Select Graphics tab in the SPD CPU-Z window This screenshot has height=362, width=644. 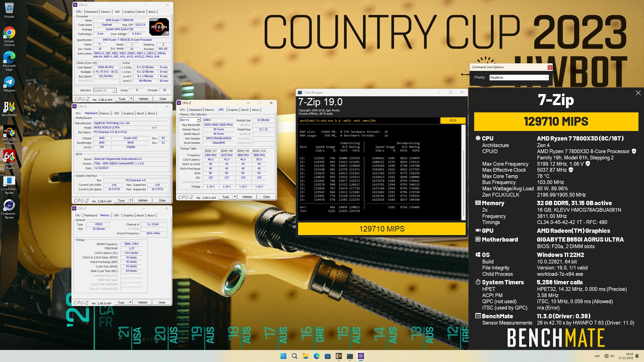[x=233, y=110]
